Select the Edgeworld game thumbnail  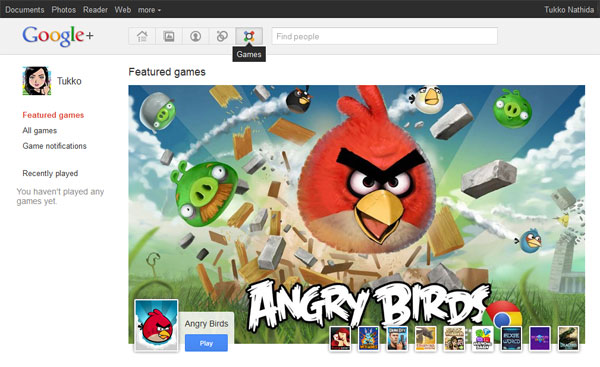(x=511, y=338)
